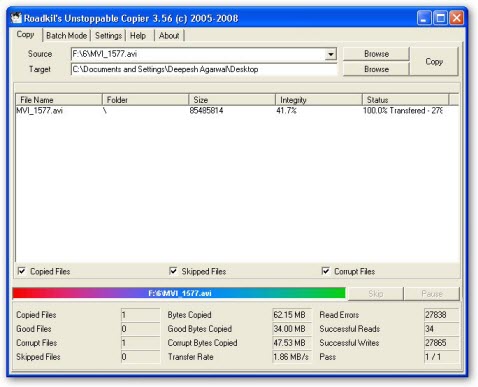Minimize the Unstoppable Copier window
The height and width of the screenshot is (387, 478).
424,18
